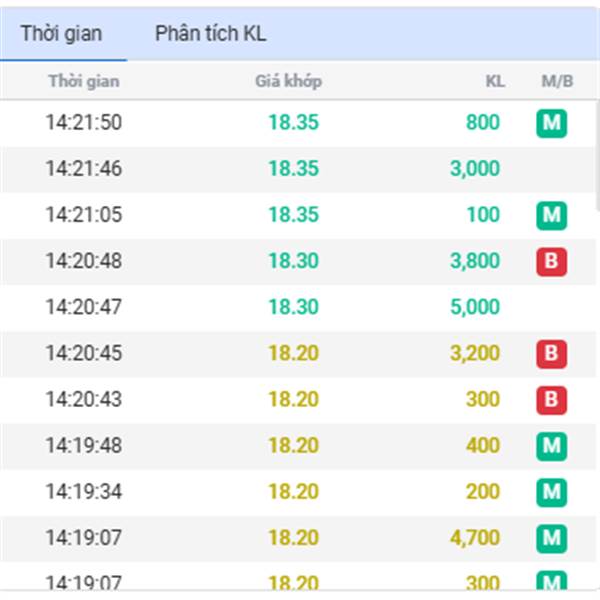Click the 5,000 volume at 14:20:47
The width and height of the screenshot is (600, 600).
click(475, 307)
